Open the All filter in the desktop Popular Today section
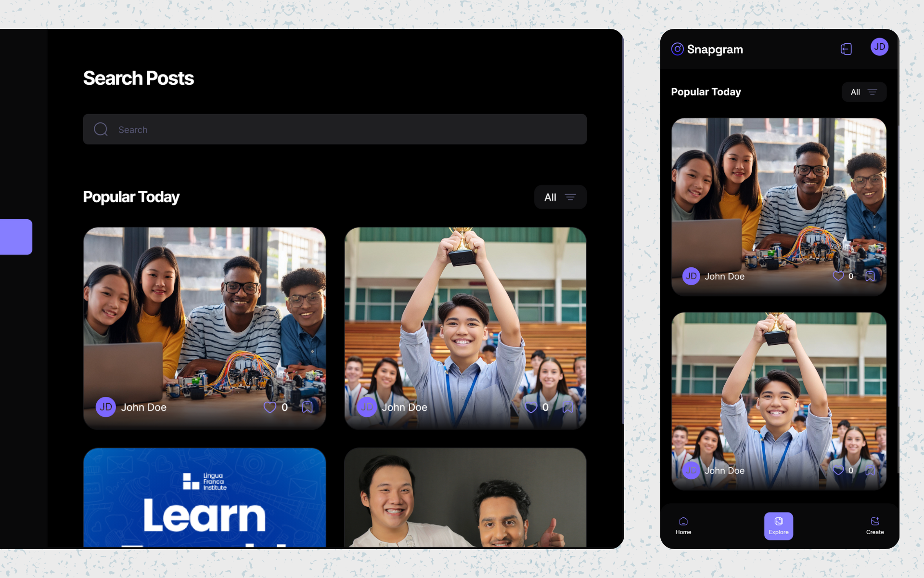924x578 pixels. (560, 197)
